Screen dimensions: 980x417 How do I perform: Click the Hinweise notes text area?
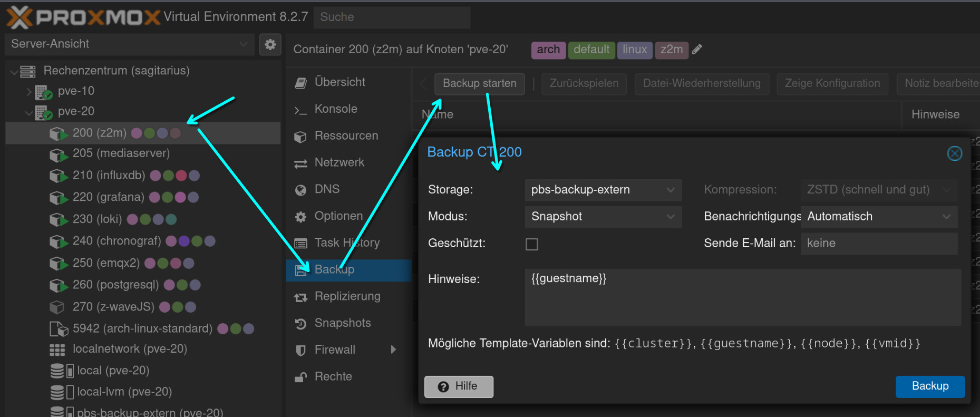click(743, 297)
